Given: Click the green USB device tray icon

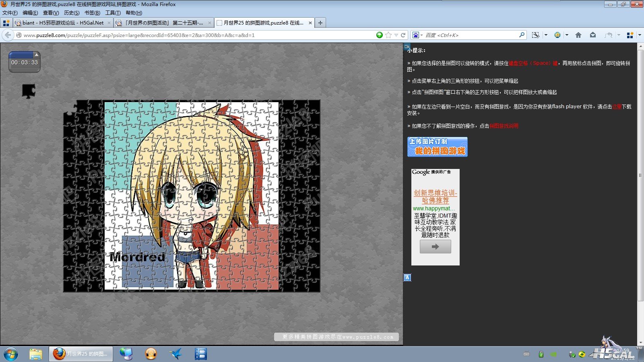Looking at the screenshot, I should click(x=541, y=354).
